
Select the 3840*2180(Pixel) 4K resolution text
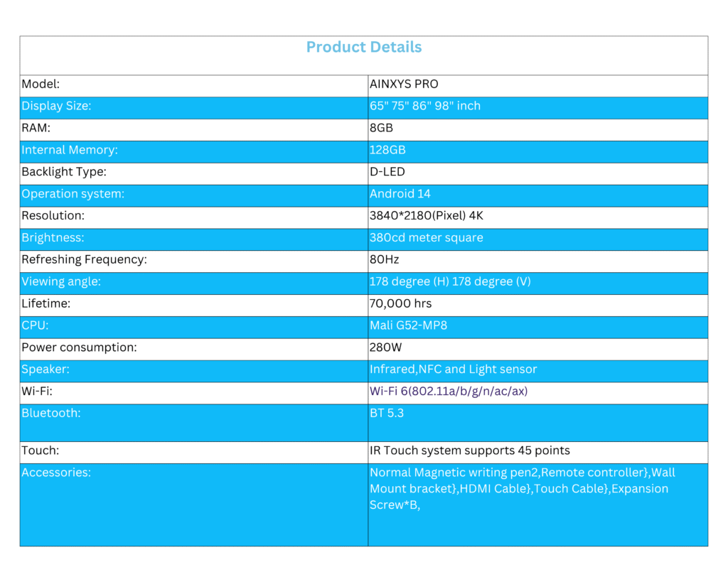(427, 215)
